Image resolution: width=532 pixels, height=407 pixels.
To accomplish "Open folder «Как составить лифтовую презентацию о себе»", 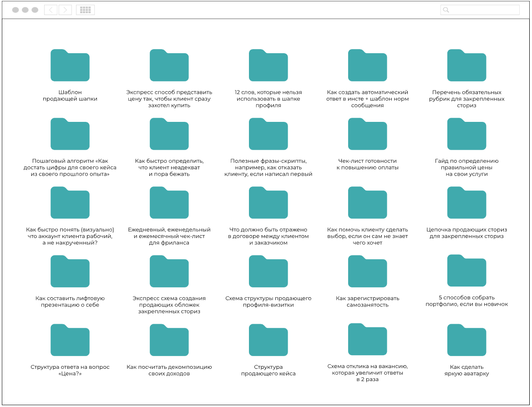I will tap(70, 271).
